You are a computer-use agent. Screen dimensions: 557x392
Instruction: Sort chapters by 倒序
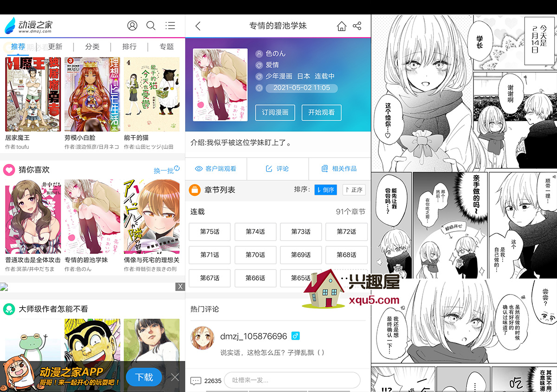tap(325, 190)
